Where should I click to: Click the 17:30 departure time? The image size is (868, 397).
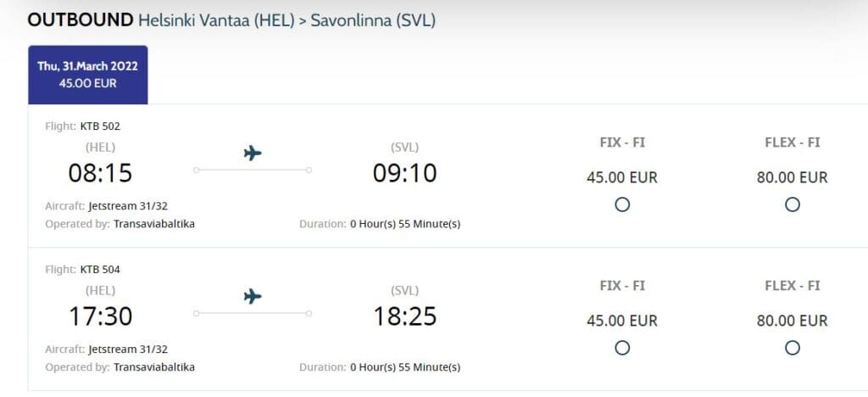coord(100,316)
